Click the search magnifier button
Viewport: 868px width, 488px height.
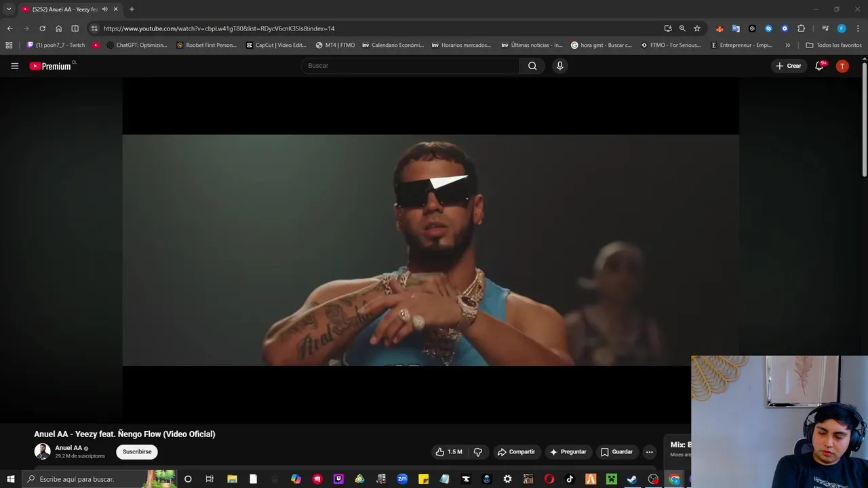click(532, 66)
